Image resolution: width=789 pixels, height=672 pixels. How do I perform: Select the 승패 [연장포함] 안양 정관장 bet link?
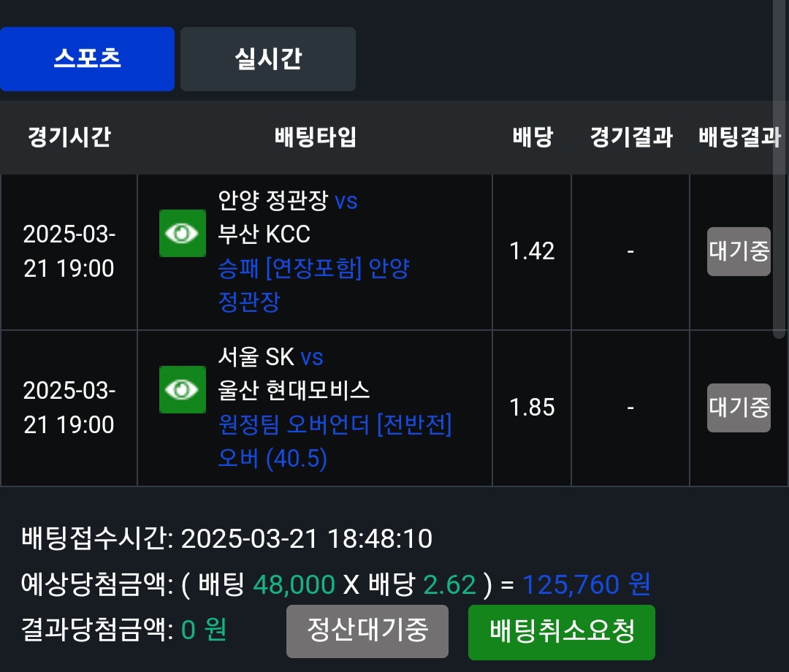pyautogui.click(x=313, y=285)
